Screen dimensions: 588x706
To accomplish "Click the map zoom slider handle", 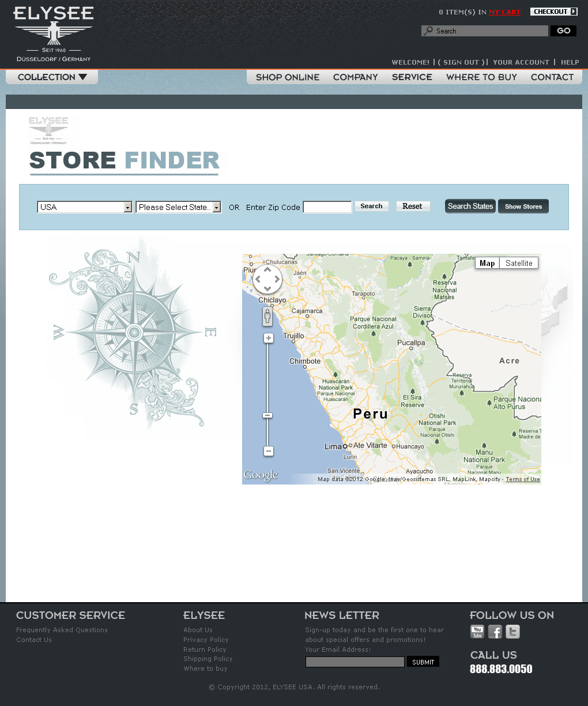I will [x=267, y=415].
